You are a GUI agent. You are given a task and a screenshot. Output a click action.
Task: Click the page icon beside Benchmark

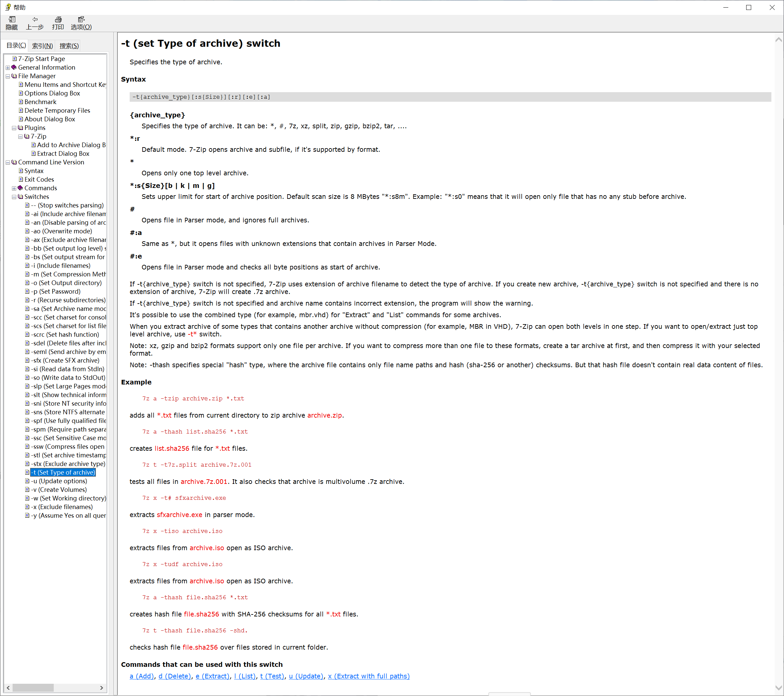click(x=21, y=102)
